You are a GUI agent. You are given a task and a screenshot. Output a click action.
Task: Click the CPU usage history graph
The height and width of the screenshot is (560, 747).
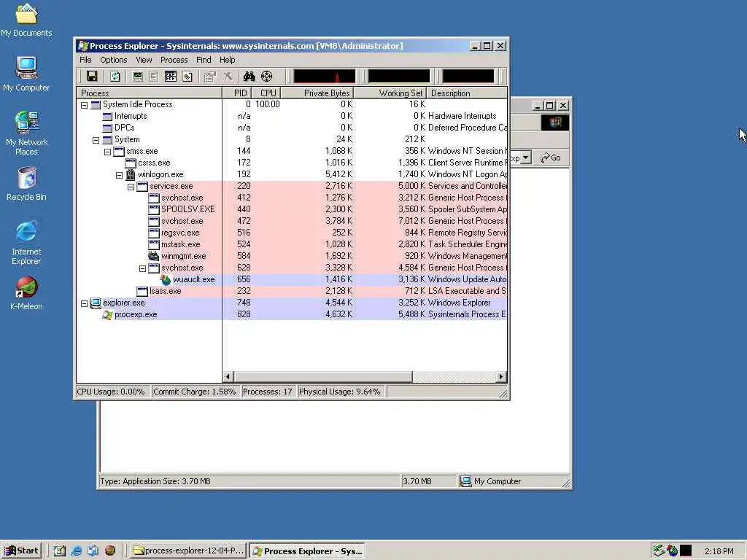tap(325, 76)
